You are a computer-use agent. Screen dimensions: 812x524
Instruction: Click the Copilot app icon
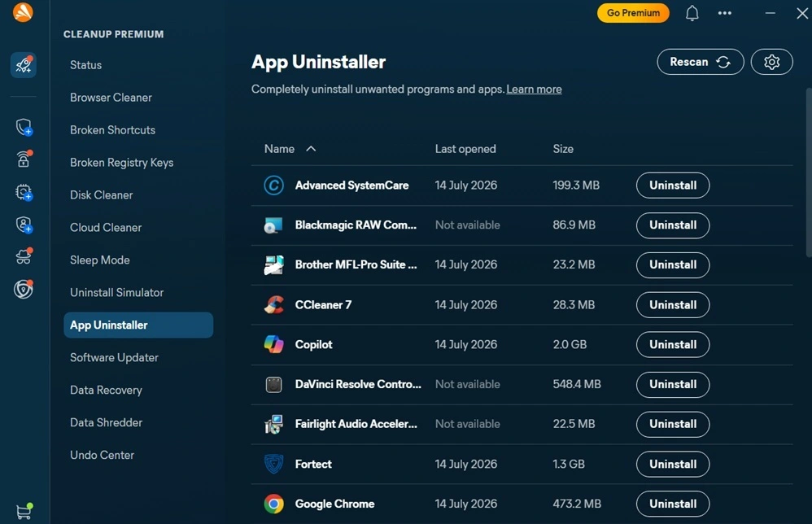point(273,344)
